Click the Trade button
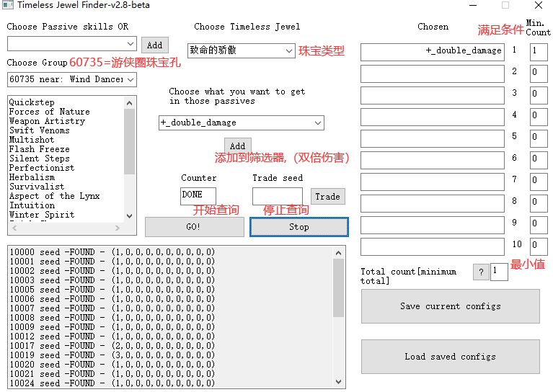The width and height of the screenshot is (553, 392). (x=327, y=196)
